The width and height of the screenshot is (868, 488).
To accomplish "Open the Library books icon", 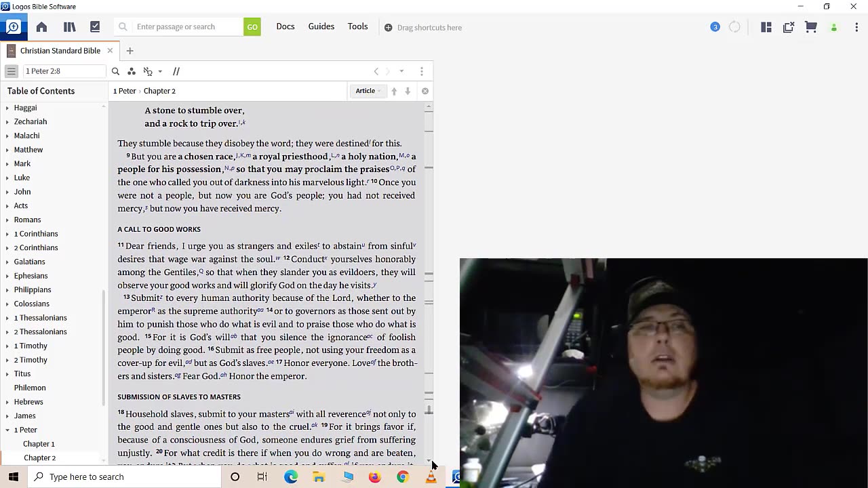I will click(69, 27).
